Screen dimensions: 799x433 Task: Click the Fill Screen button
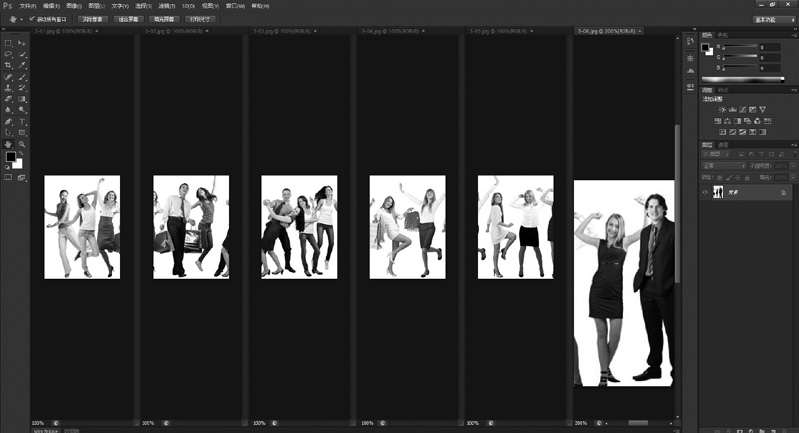164,19
